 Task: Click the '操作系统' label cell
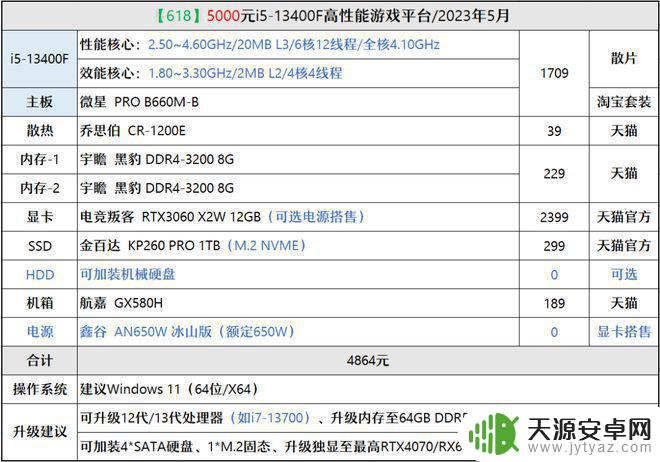[x=40, y=389]
